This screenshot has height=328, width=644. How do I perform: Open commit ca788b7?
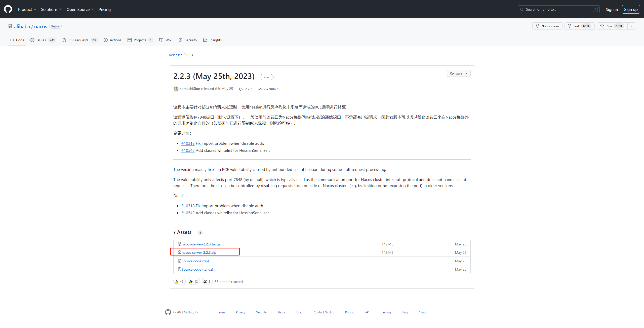(271, 89)
